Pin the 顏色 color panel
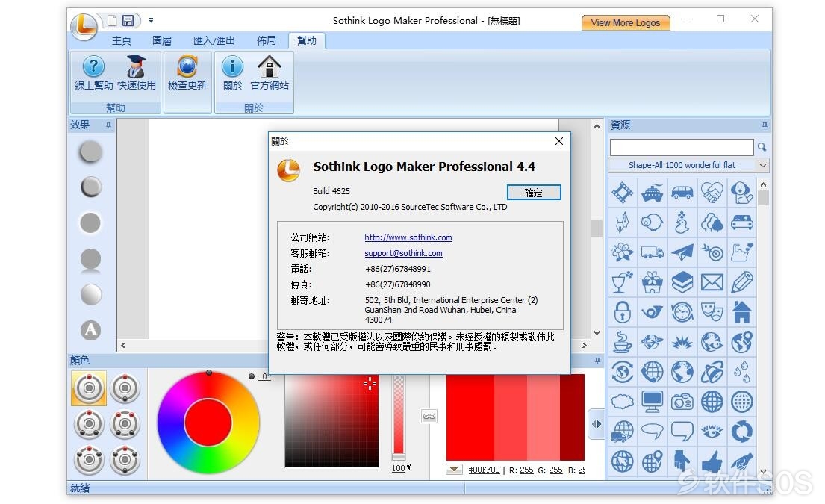Viewport: 825px width, 504px height. pyautogui.click(x=597, y=361)
